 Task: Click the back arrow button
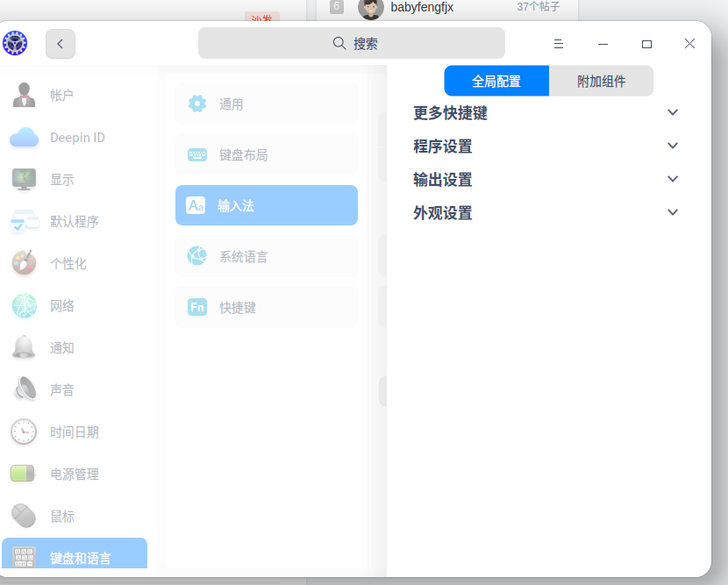[x=60, y=43]
